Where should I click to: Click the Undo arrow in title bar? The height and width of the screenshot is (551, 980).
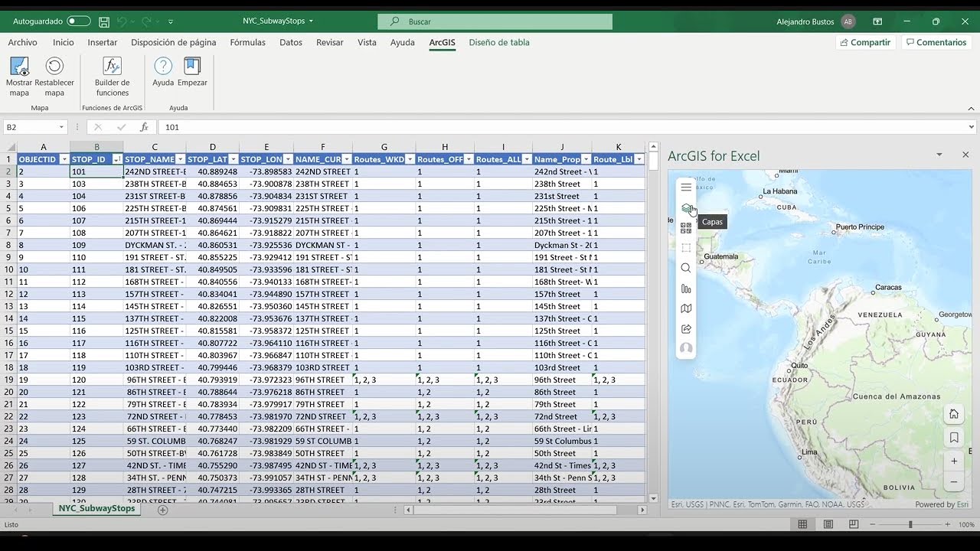click(x=122, y=21)
